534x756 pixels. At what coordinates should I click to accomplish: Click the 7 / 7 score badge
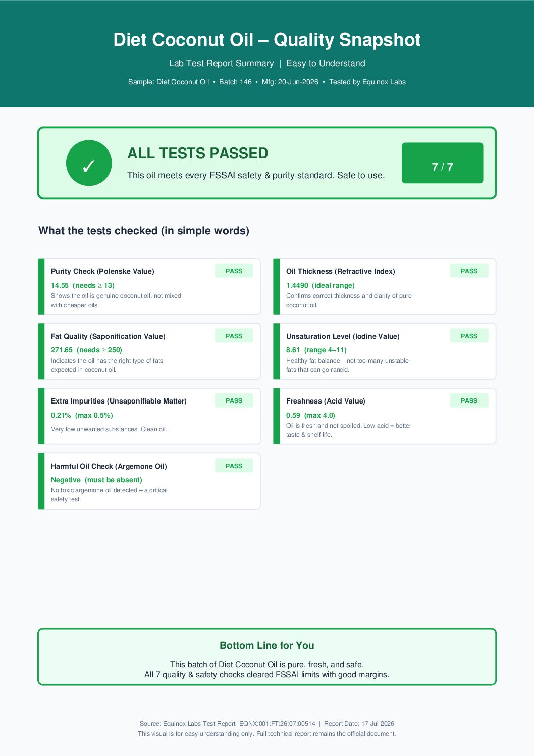point(442,163)
